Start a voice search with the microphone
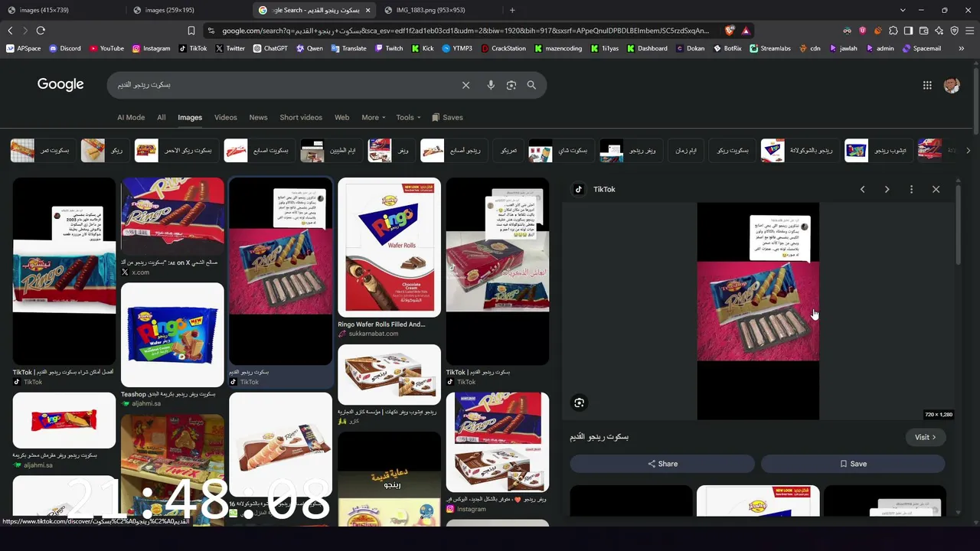 [491, 85]
